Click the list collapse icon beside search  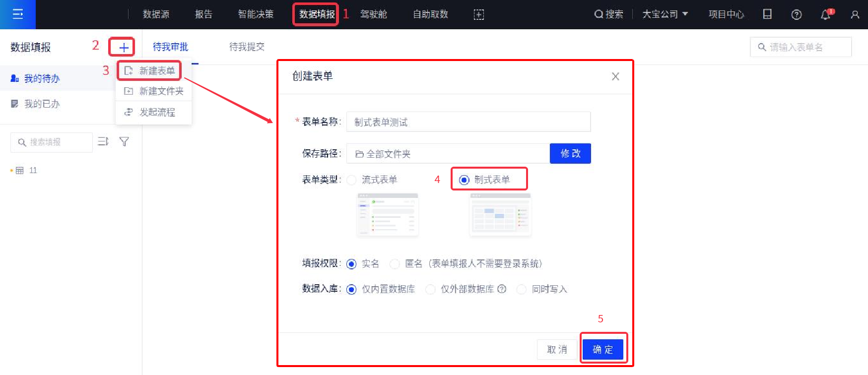tap(103, 142)
